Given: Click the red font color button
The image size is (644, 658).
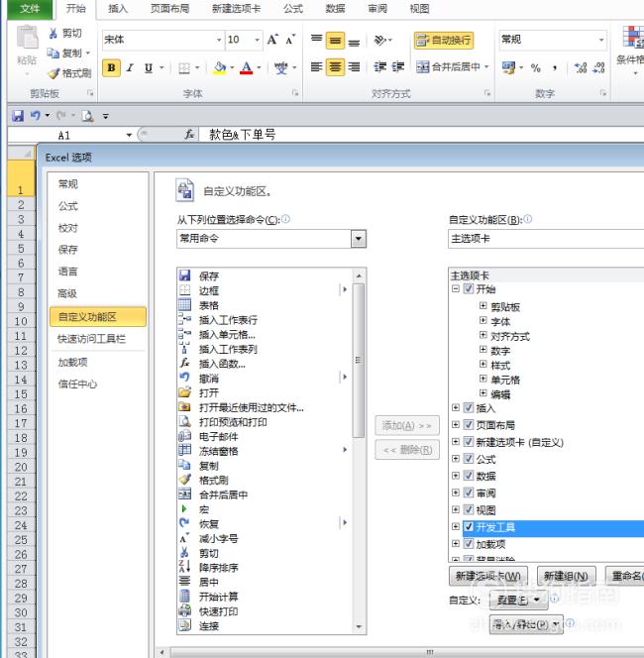Looking at the screenshot, I should coord(247,67).
